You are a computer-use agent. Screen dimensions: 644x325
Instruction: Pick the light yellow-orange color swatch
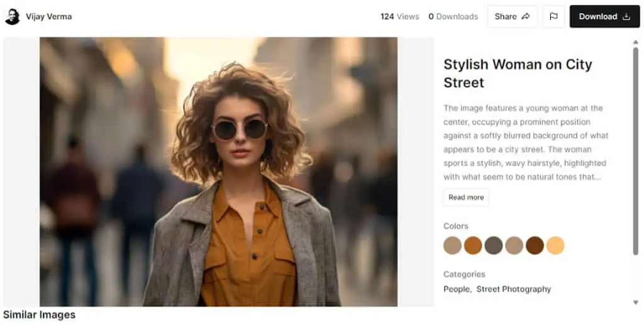pos(555,245)
